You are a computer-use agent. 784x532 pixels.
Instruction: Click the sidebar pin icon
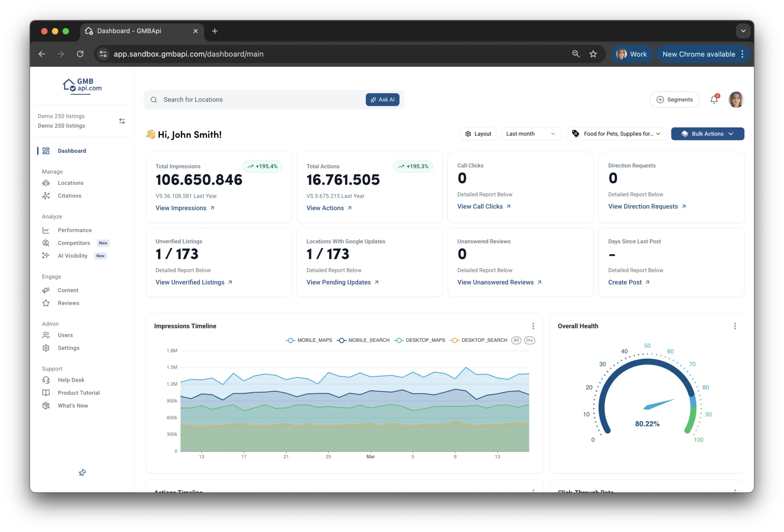82,473
